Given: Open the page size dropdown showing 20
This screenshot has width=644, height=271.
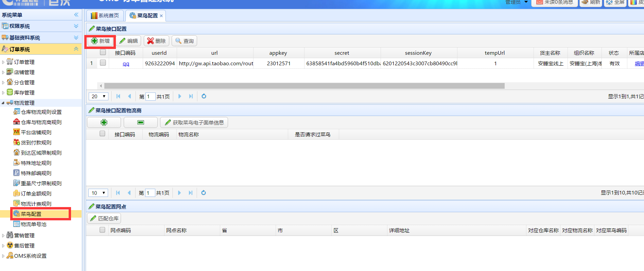Looking at the screenshot, I should pos(99,97).
